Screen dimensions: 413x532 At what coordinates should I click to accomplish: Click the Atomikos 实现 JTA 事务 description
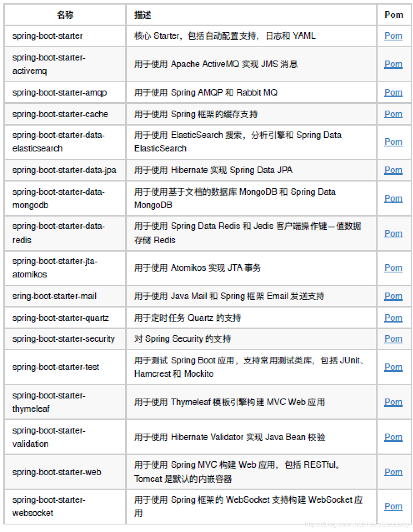[x=251, y=268]
